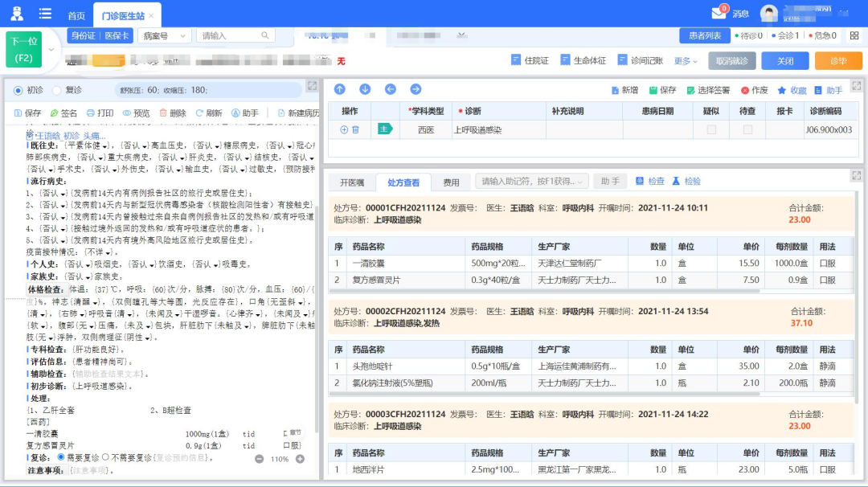The width and height of the screenshot is (868, 487).
Task: Close the 门诊医生站 tab
Action: click(151, 15)
